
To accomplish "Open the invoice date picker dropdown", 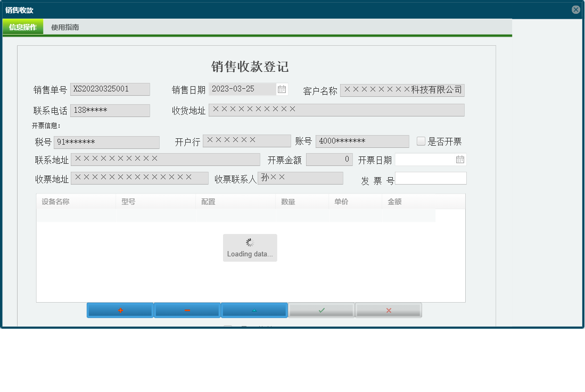I will pyautogui.click(x=461, y=159).
